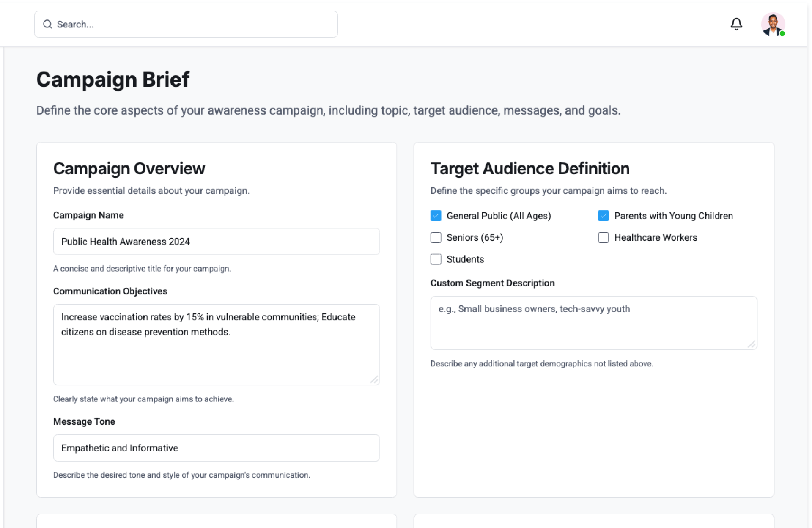Open the user profile avatar
The width and height of the screenshot is (812, 528).
point(772,24)
